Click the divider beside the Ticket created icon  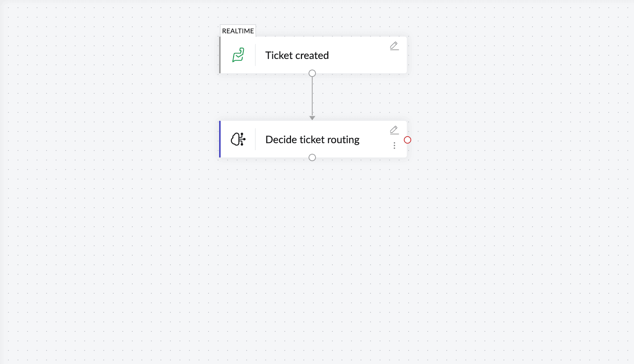255,55
